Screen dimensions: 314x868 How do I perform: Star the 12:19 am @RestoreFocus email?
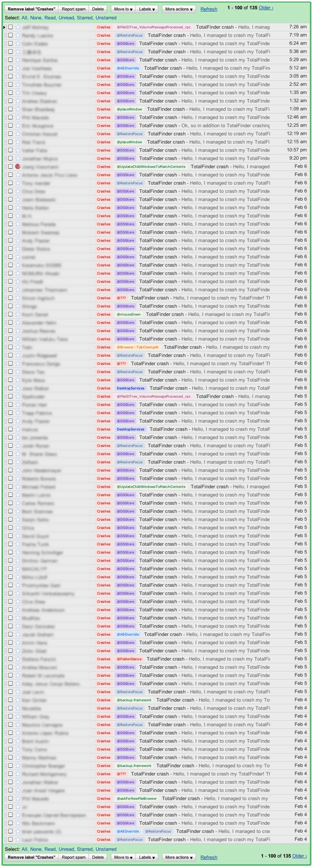pyautogui.click(x=18, y=134)
